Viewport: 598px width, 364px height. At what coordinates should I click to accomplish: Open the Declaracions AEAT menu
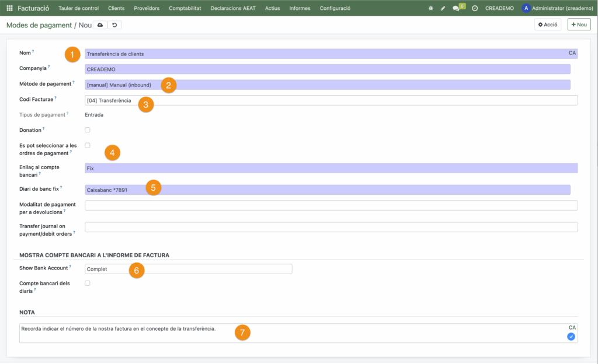233,8
